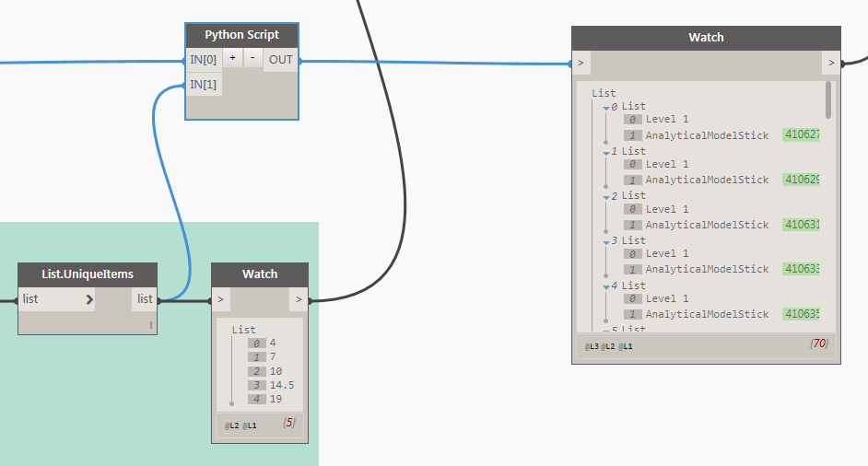868x466 pixels.
Task: Click the {5} item count in small Watch
Action: (289, 423)
